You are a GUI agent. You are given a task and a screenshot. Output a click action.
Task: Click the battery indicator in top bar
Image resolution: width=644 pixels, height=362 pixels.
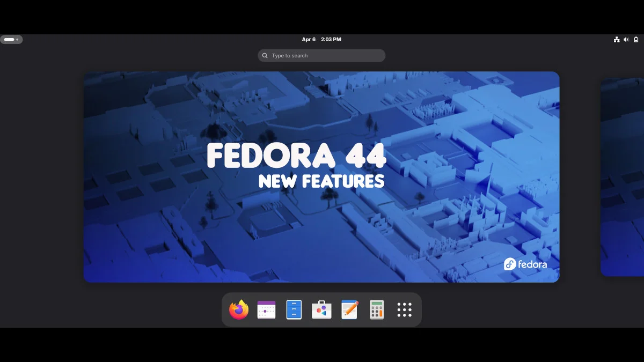click(636, 40)
